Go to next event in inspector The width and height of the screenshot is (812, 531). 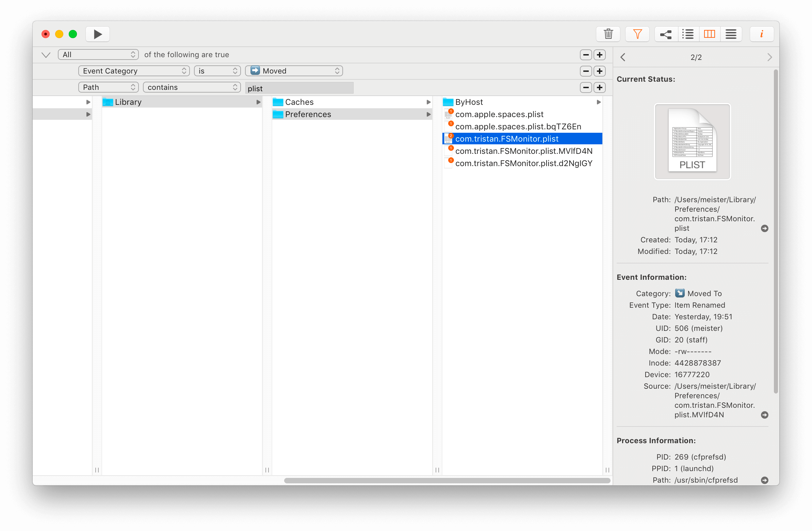[769, 57]
